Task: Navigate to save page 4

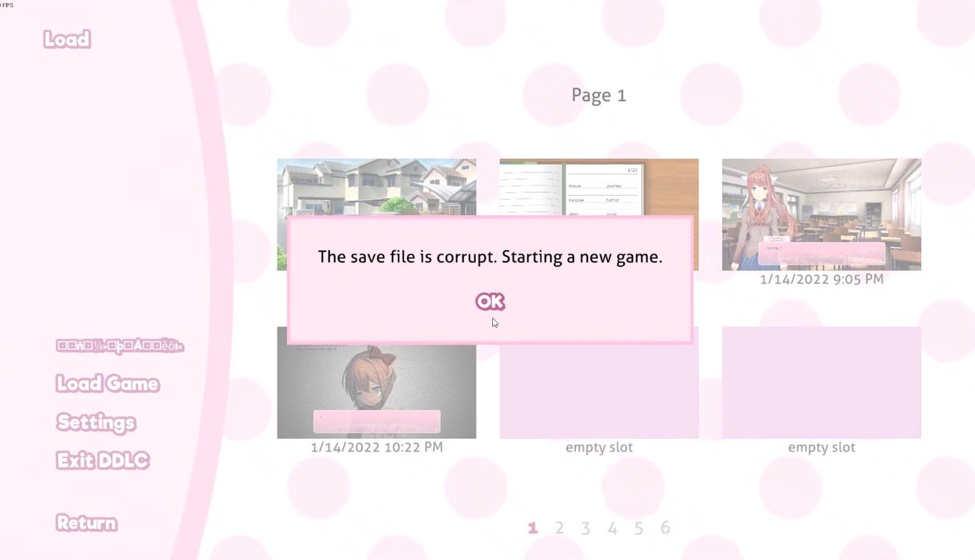Action: [x=612, y=528]
